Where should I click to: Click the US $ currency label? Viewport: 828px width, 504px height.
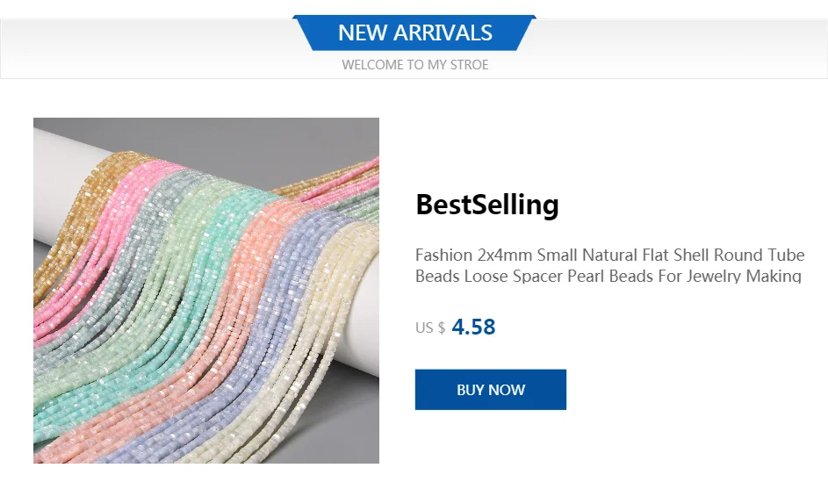pos(429,328)
